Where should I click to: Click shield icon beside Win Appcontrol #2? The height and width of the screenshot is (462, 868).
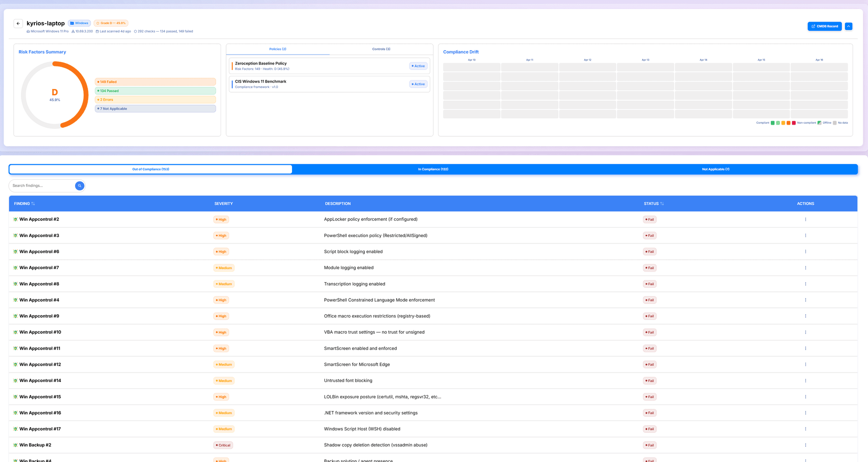pyautogui.click(x=15, y=219)
